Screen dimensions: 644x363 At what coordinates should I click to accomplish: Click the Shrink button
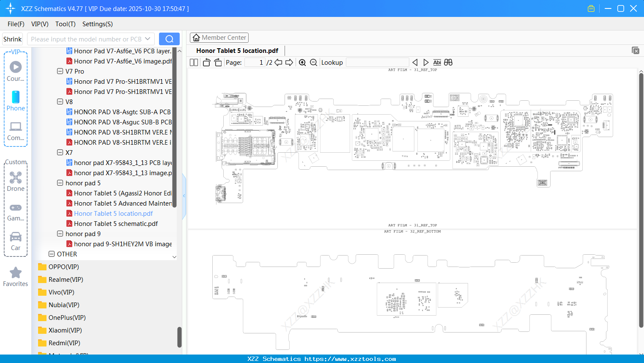(13, 39)
